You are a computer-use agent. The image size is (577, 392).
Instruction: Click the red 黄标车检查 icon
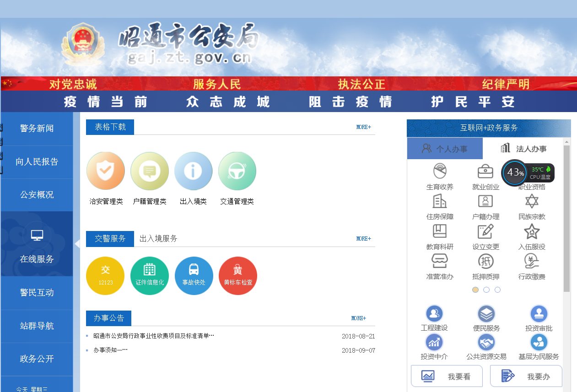pos(238,276)
